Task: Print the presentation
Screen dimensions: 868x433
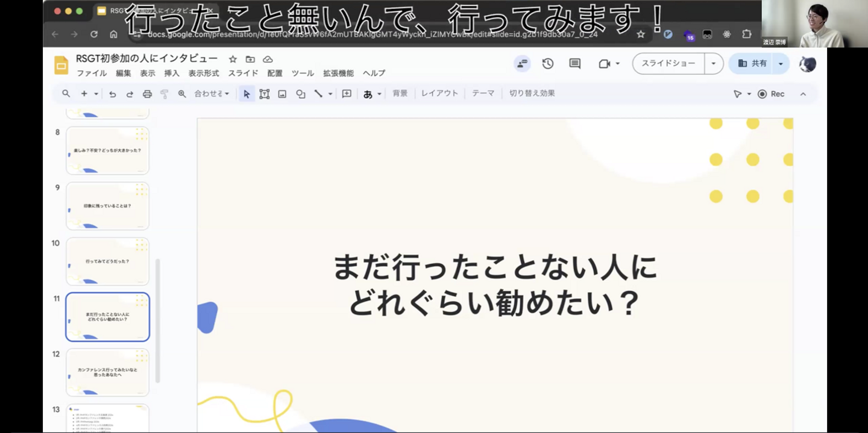Action: tap(147, 94)
